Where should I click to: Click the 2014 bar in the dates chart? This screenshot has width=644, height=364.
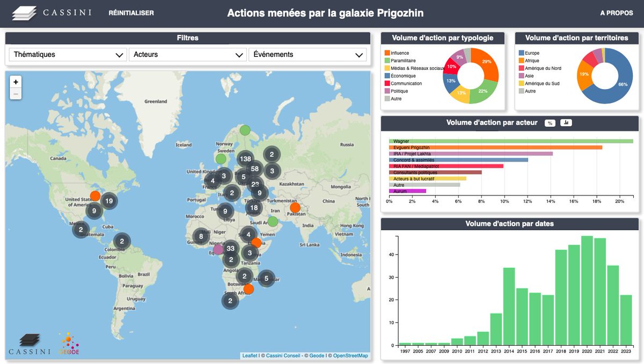[x=509, y=307]
